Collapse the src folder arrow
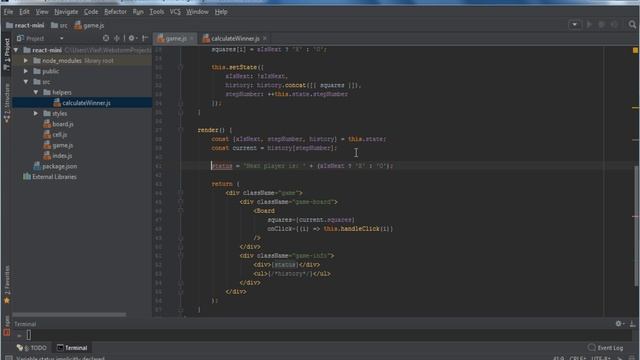Viewport: 640px width, 360px height. click(26, 82)
